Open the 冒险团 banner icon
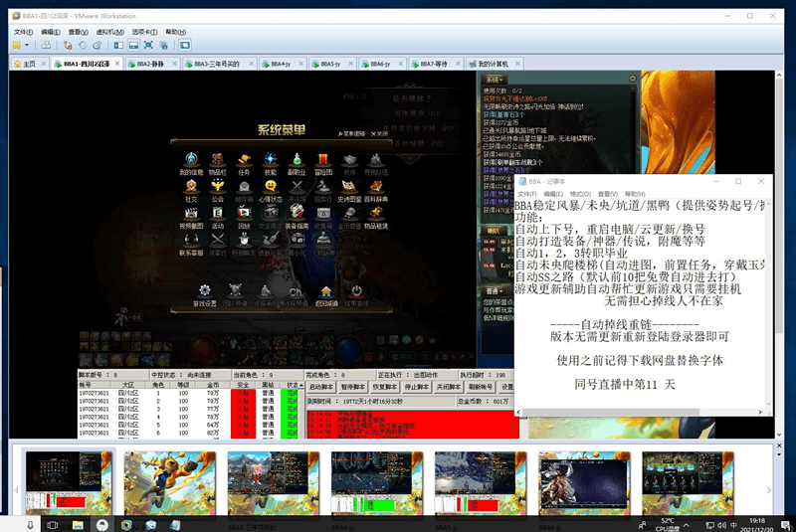This screenshot has height=532, width=796. click(x=322, y=163)
